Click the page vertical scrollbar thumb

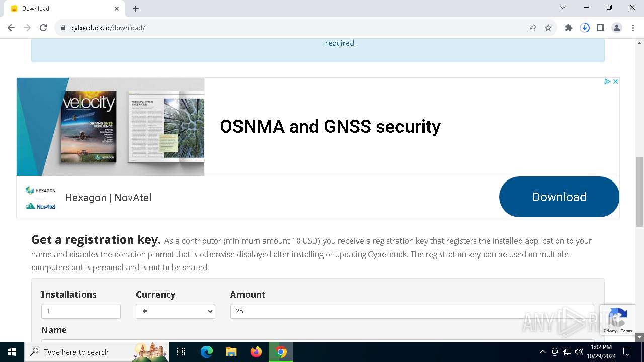click(x=640, y=191)
